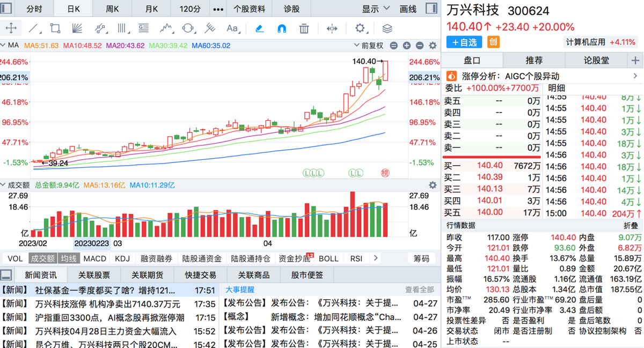Click the 画线 button

tap(408, 9)
